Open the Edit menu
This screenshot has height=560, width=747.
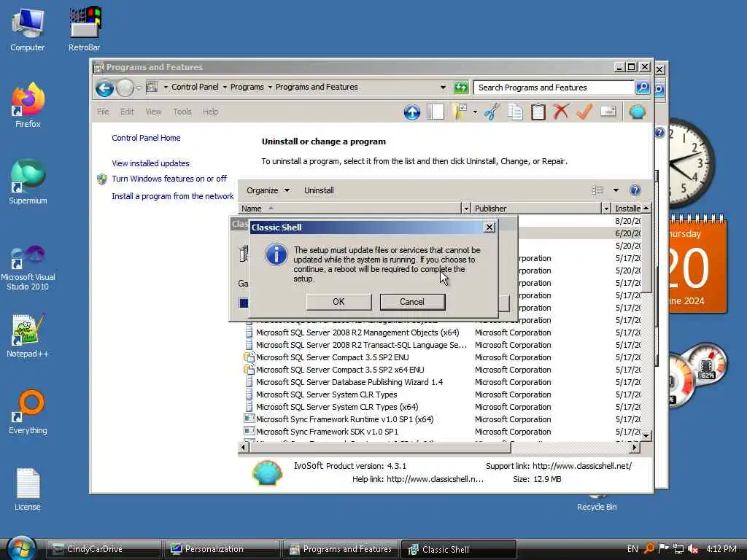pos(127,112)
